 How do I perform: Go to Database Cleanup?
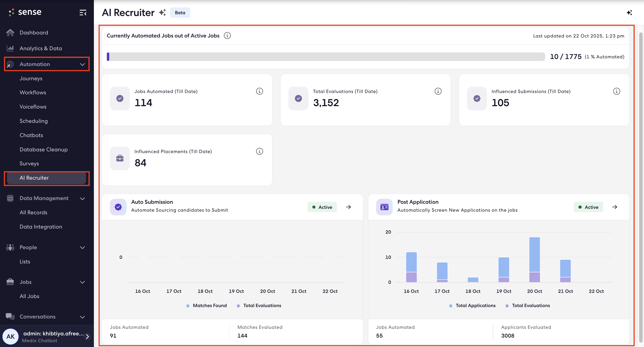pos(43,150)
